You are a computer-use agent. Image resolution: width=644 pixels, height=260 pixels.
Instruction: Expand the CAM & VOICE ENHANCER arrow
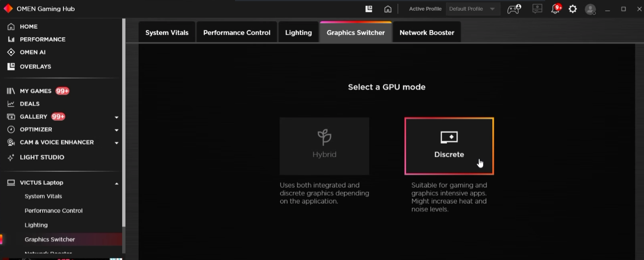[x=116, y=143]
